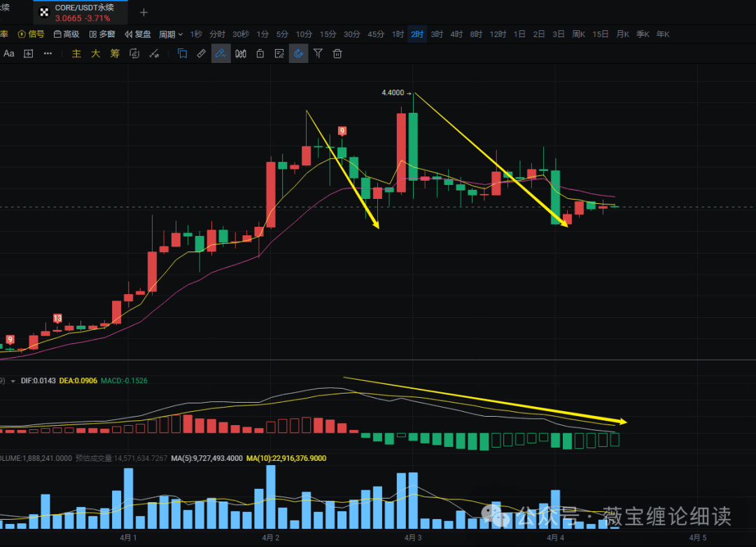Switch timeframe to 5分
Viewport: 756px width, 547px height.
point(282,34)
